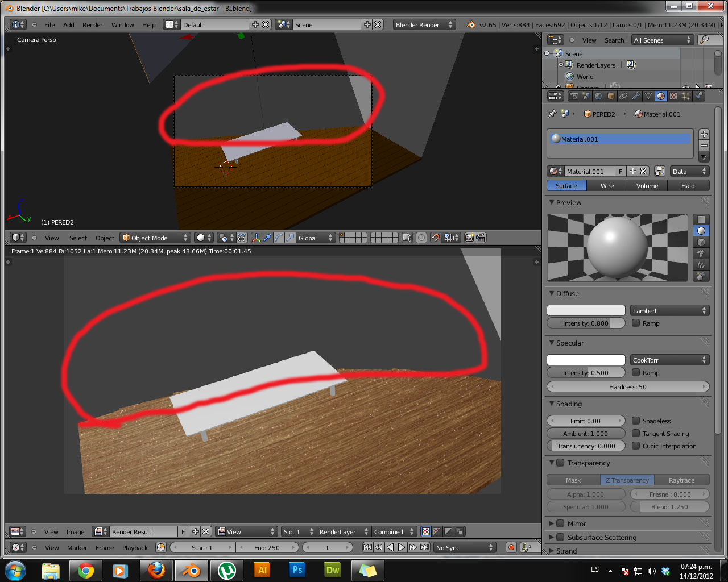Enable the Tangent Shading checkbox

coord(636,433)
